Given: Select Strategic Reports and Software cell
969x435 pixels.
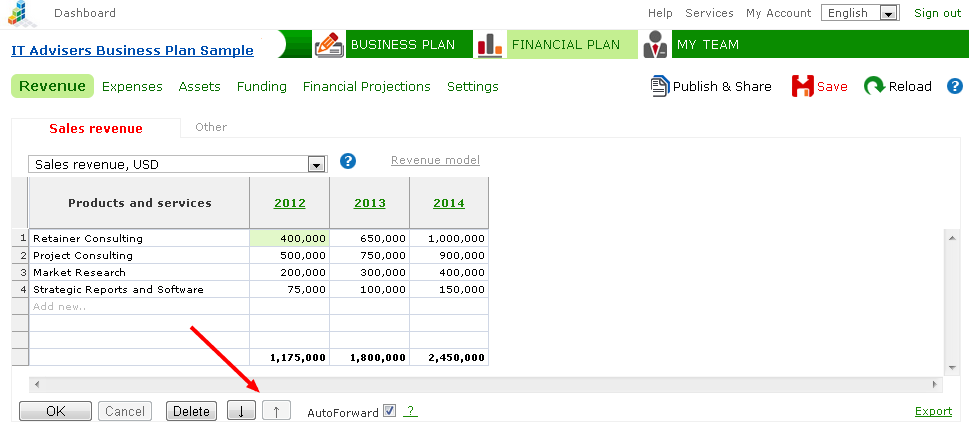Looking at the screenshot, I should [139, 289].
